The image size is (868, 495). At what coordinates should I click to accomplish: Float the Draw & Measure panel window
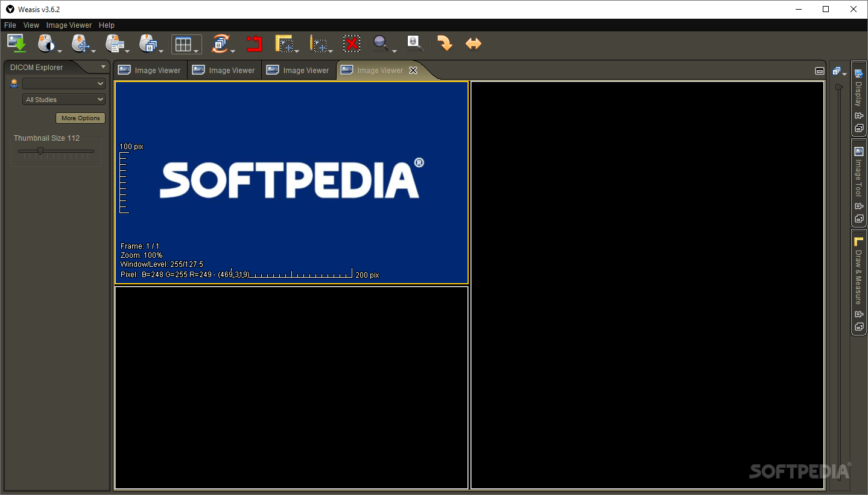(x=859, y=327)
